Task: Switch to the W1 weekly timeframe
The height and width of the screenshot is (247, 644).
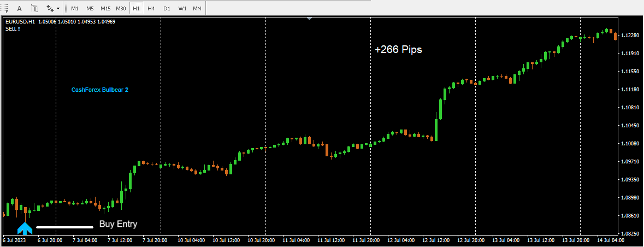Action: (x=182, y=9)
